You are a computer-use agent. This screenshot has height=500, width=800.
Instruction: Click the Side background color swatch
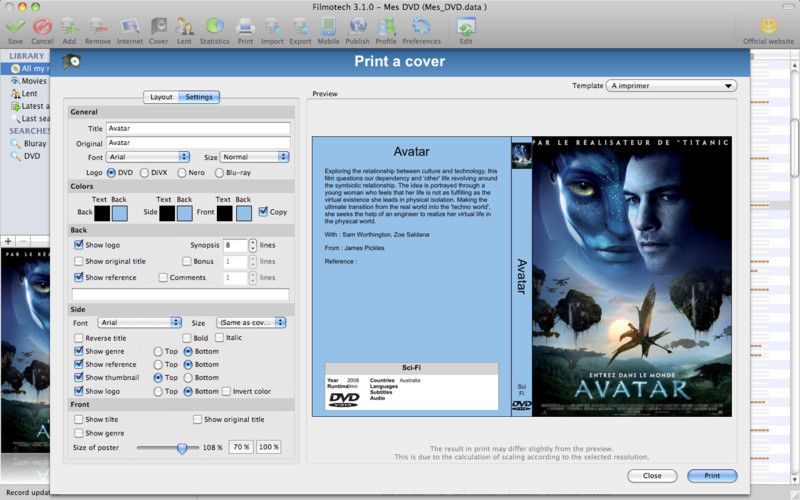point(185,213)
